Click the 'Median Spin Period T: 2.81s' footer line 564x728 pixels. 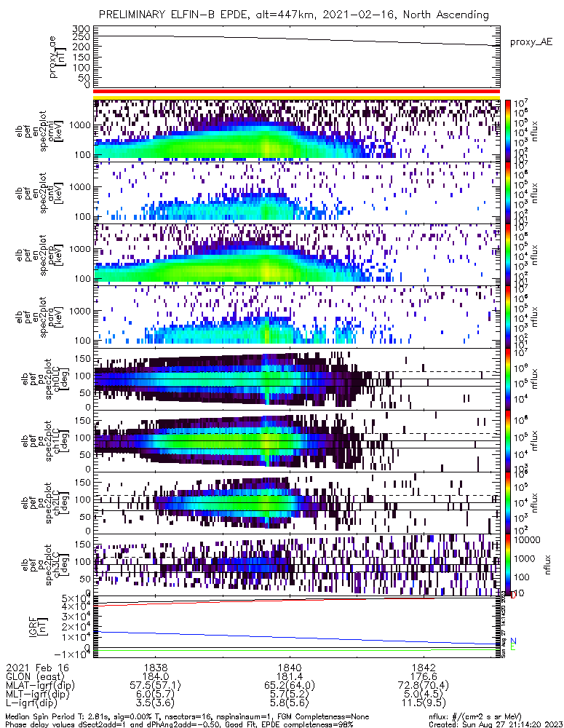[x=188, y=717]
